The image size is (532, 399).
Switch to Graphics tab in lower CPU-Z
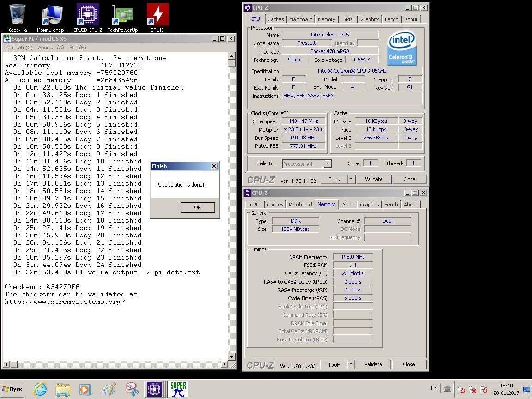coord(369,205)
